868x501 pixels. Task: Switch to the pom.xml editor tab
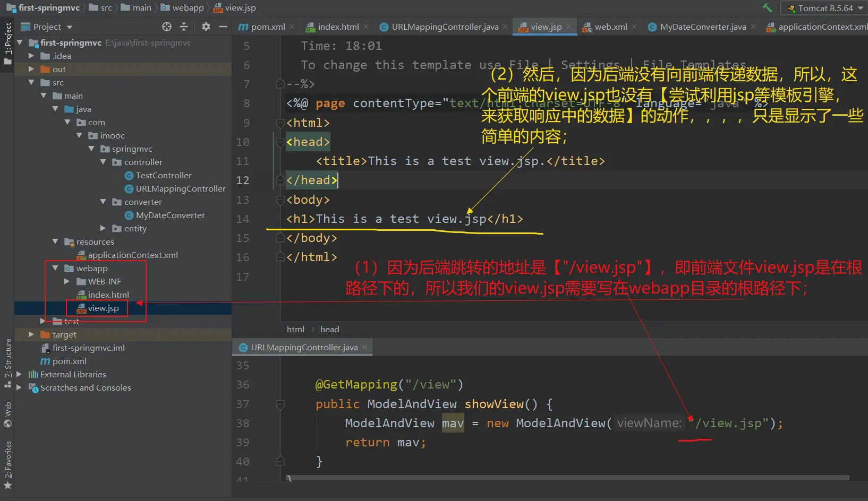click(x=268, y=27)
